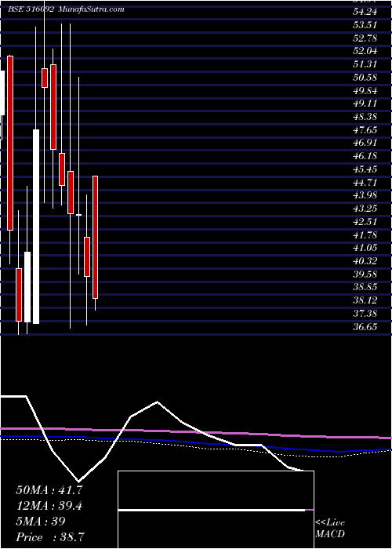Screen dimensions: 392x549
Task: Click the 50.58 price axis label
Action: pyautogui.click(x=365, y=78)
